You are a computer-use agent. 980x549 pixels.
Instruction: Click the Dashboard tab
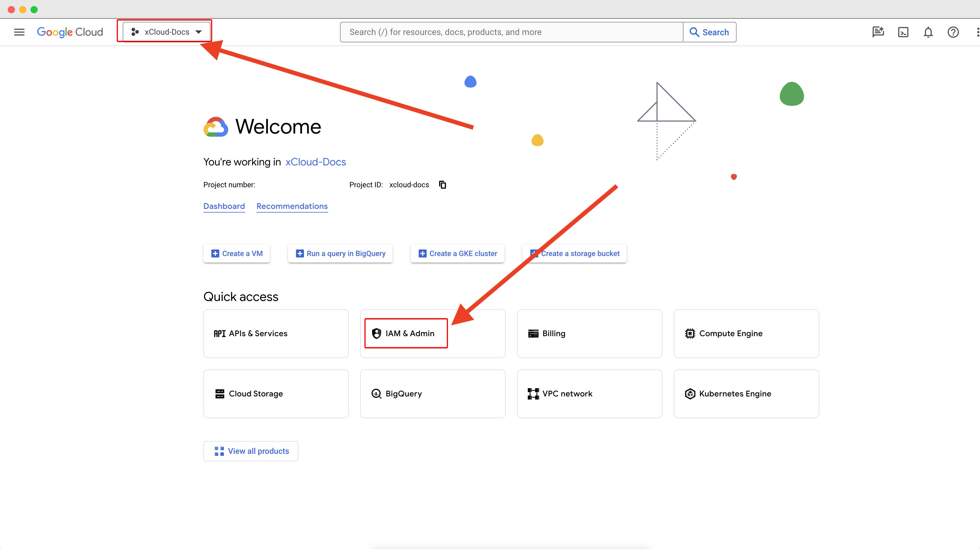pos(224,206)
